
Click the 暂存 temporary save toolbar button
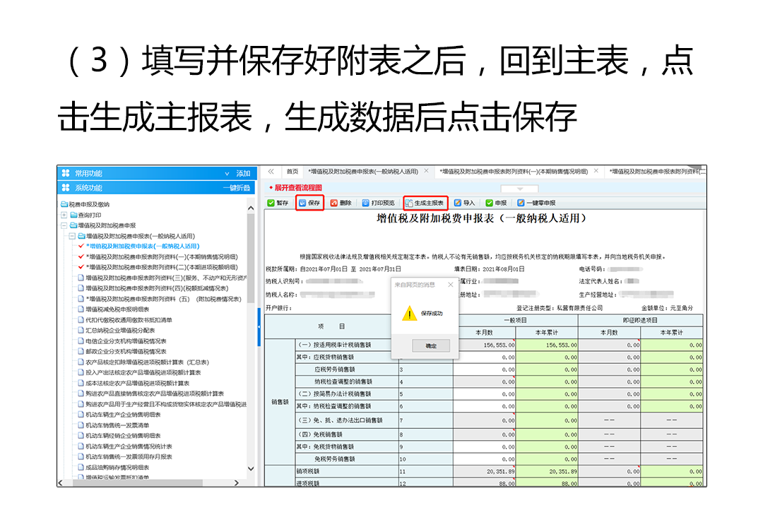tap(278, 203)
